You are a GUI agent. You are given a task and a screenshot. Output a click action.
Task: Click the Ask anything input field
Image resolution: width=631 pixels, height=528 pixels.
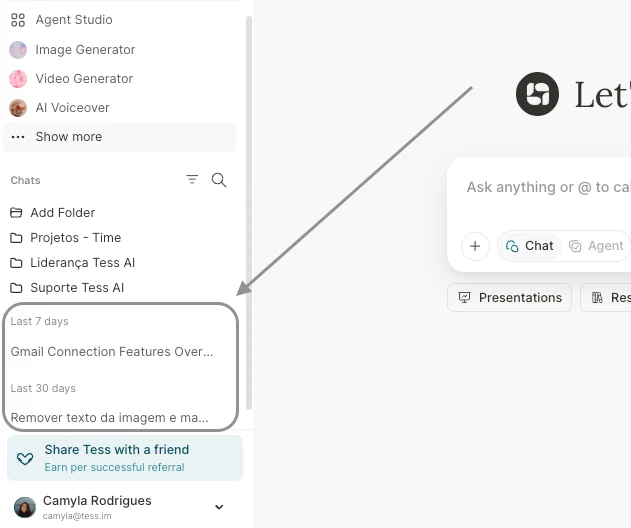click(x=548, y=187)
